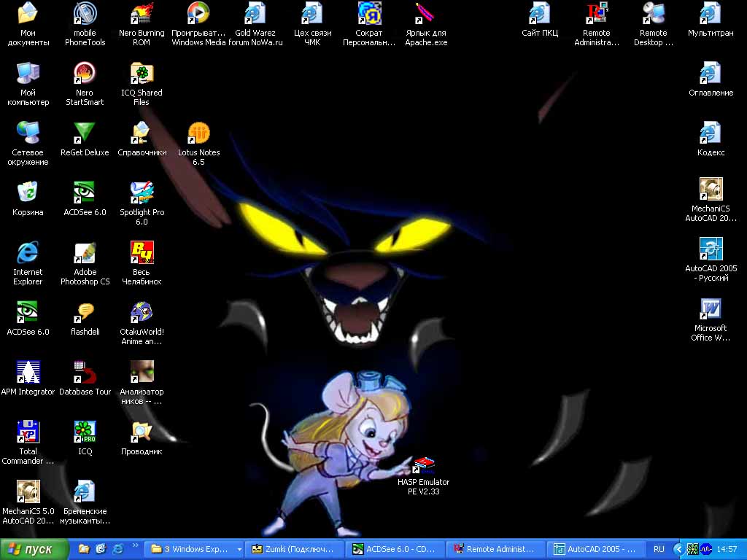Open the RU language indicator

click(659, 549)
